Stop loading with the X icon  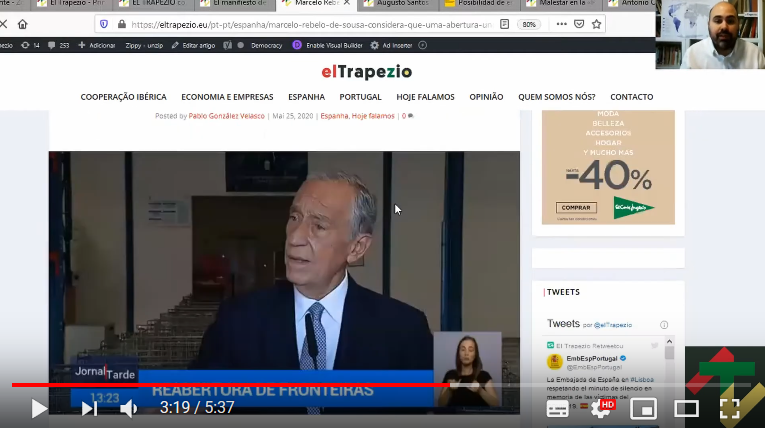coord(3,24)
